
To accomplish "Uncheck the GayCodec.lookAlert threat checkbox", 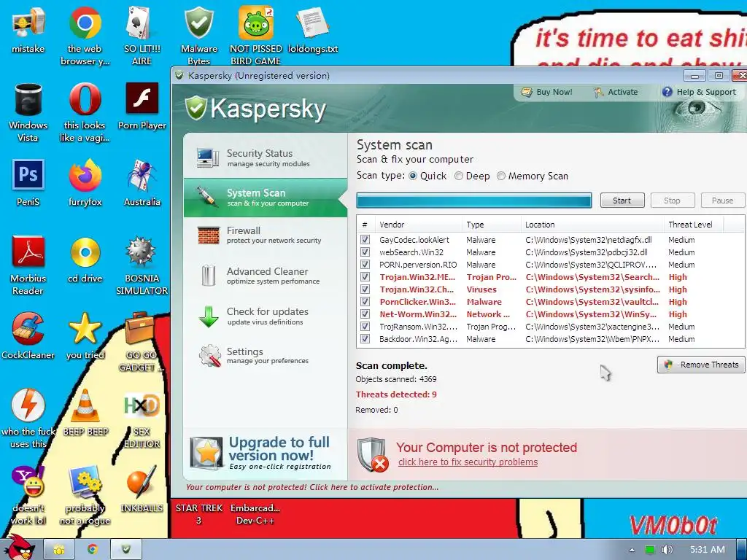I will click(x=365, y=239).
